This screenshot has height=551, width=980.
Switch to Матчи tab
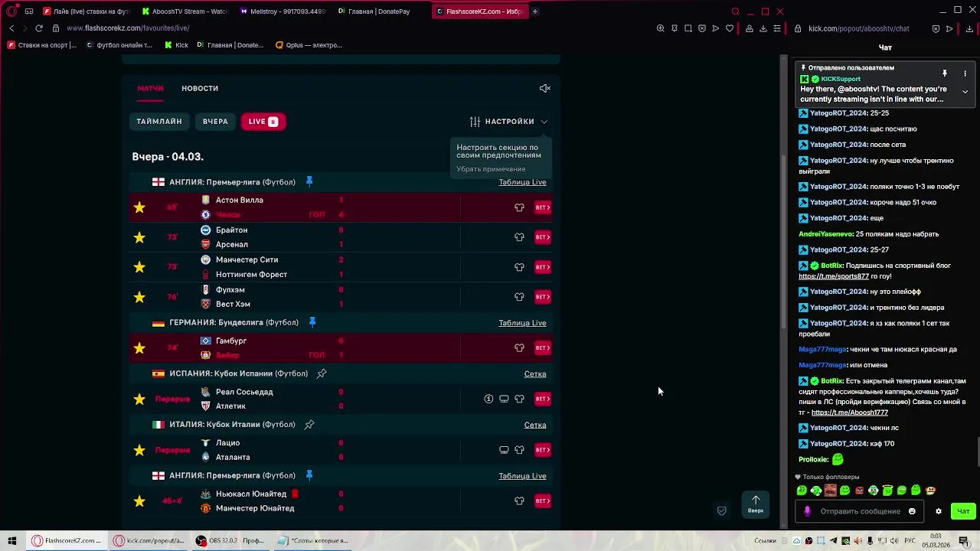point(150,88)
